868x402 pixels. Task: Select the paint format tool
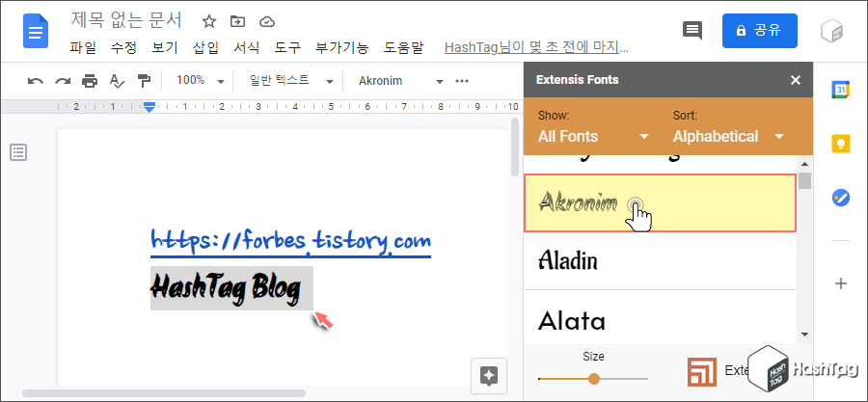click(144, 81)
